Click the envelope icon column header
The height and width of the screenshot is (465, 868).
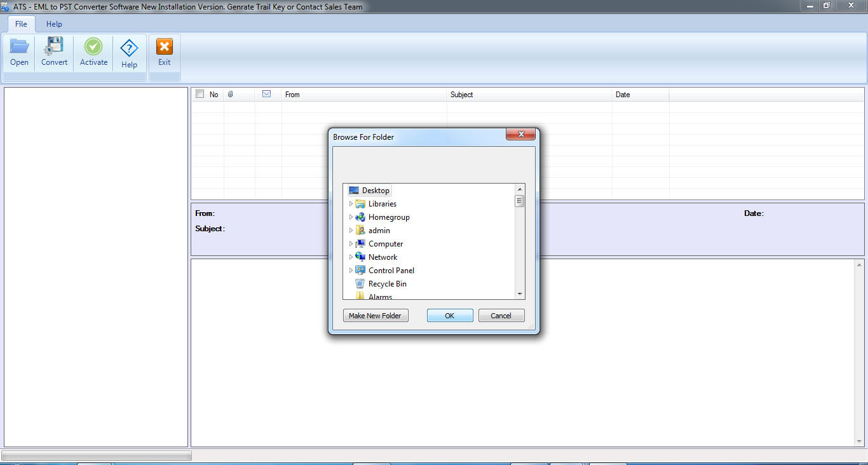point(267,94)
